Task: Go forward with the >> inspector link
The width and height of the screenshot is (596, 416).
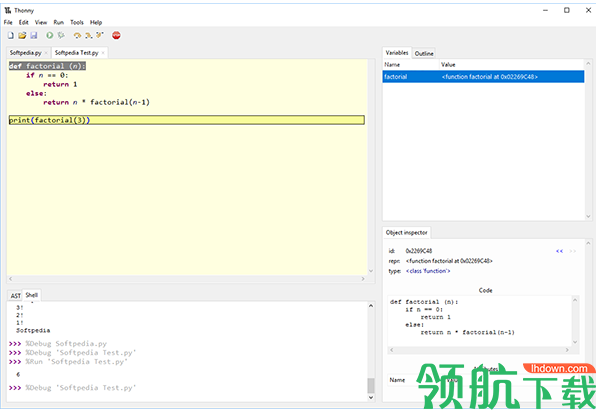Action: pos(572,251)
